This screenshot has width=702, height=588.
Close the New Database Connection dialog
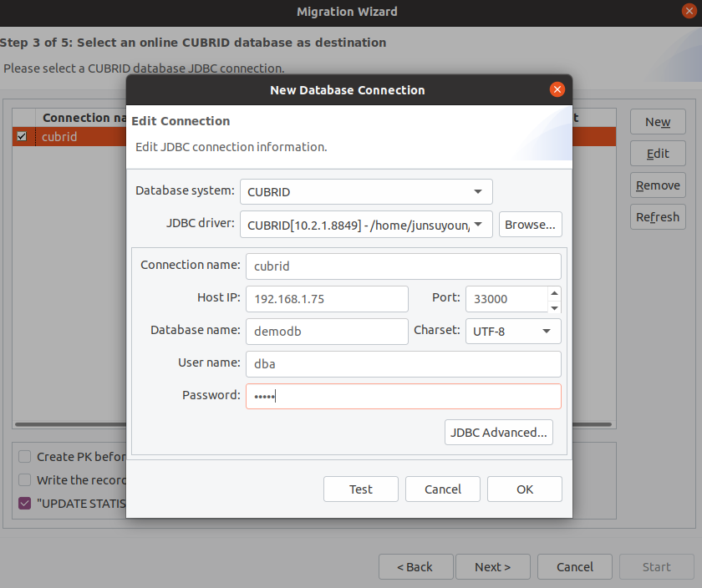pyautogui.click(x=557, y=89)
